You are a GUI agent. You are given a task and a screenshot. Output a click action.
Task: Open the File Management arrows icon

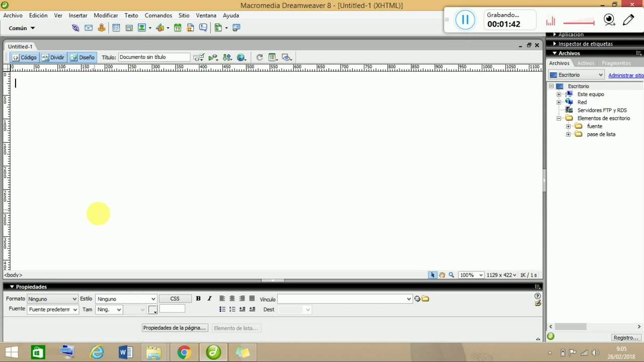pos(227,57)
